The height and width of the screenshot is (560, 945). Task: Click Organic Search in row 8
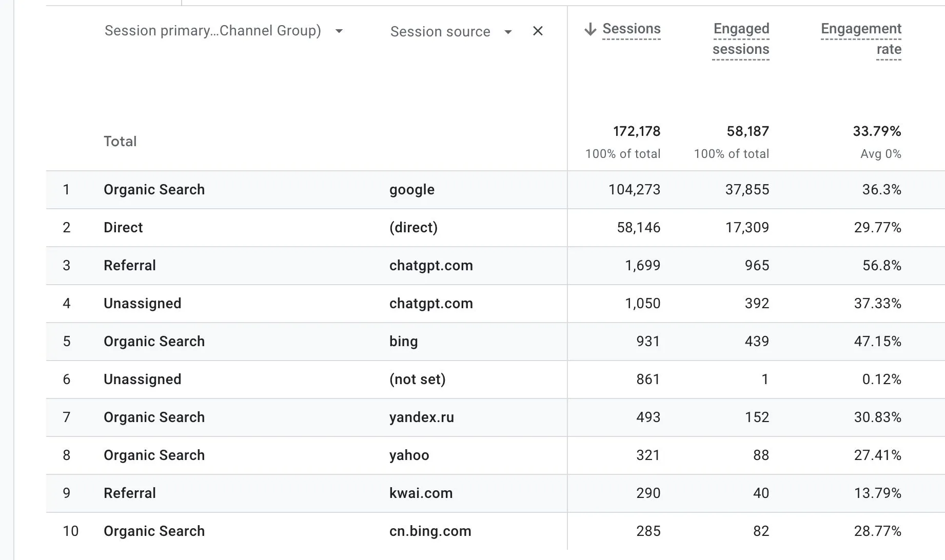tap(154, 455)
